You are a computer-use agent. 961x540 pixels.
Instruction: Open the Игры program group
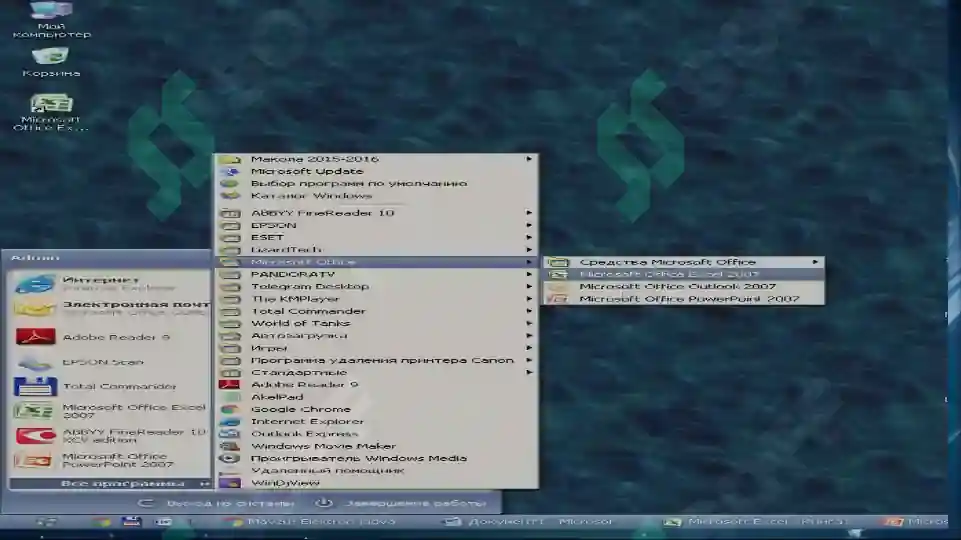(376, 348)
